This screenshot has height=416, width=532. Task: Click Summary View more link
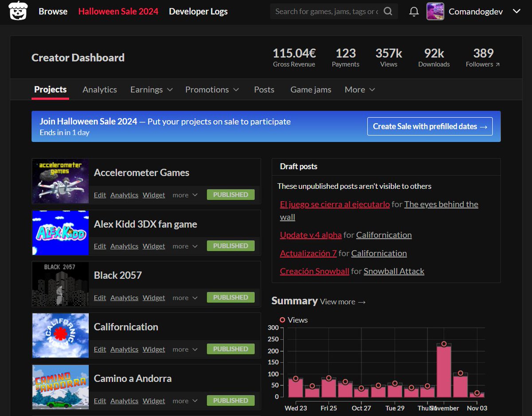click(x=343, y=302)
